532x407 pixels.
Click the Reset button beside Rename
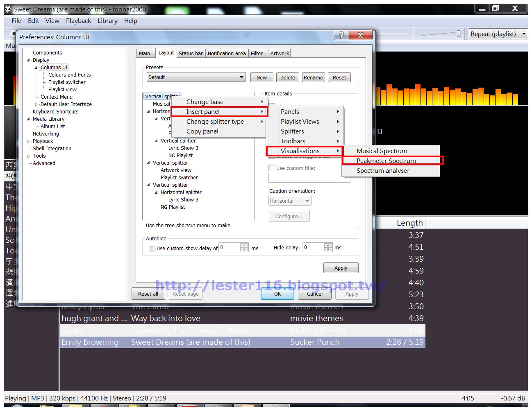tap(339, 78)
